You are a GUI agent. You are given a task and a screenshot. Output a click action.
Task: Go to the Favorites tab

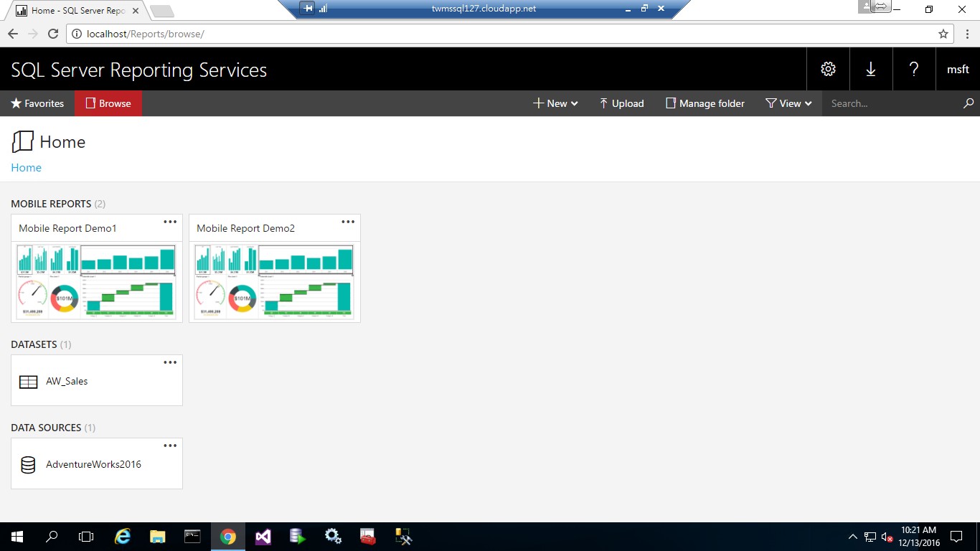click(x=37, y=103)
